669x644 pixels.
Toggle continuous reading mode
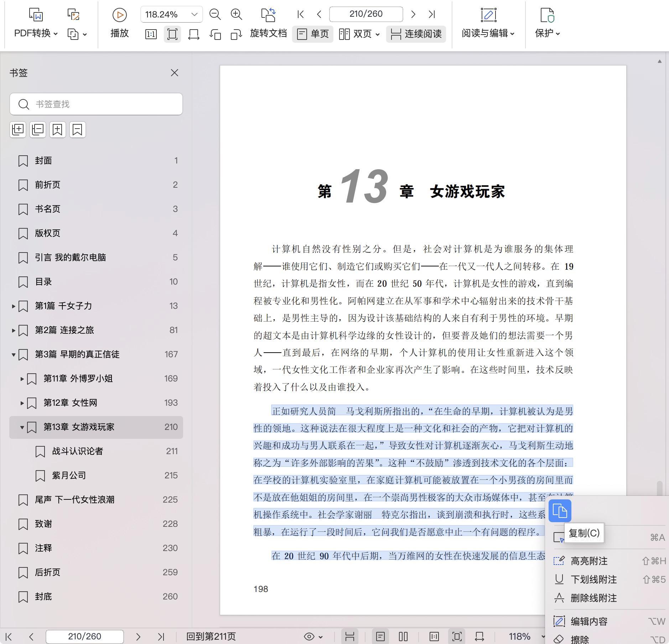tap(416, 34)
